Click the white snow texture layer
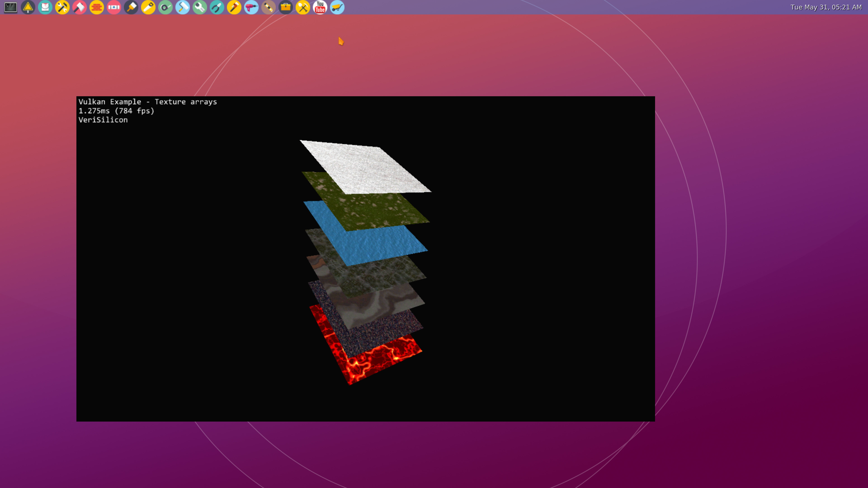This screenshot has height=488, width=868. [366, 167]
